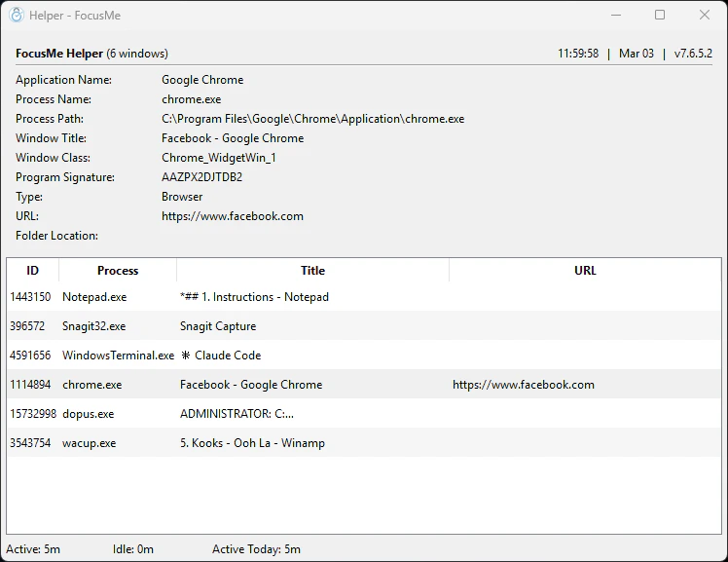Click the v7.6.5.2 version label
The width and height of the screenshot is (728, 562).
[x=693, y=54]
